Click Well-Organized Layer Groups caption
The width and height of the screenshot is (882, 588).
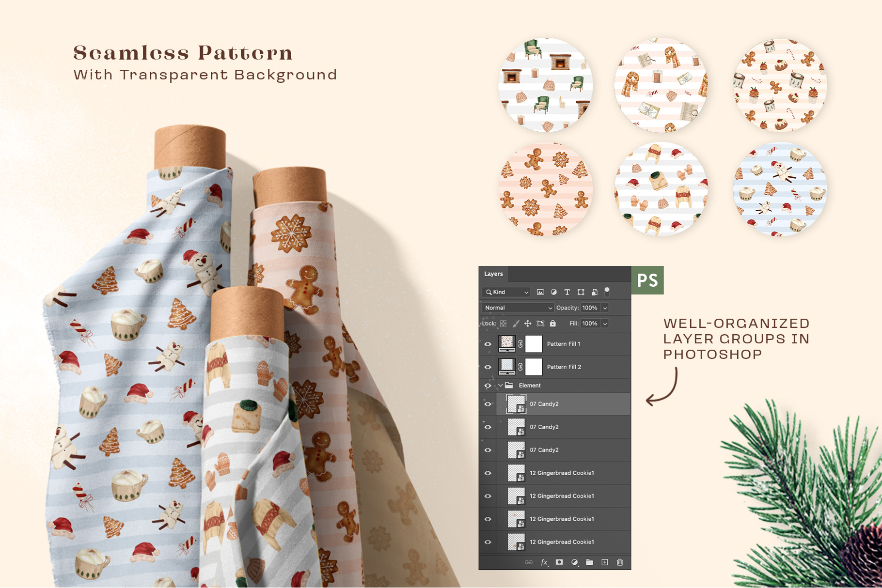coord(736,339)
